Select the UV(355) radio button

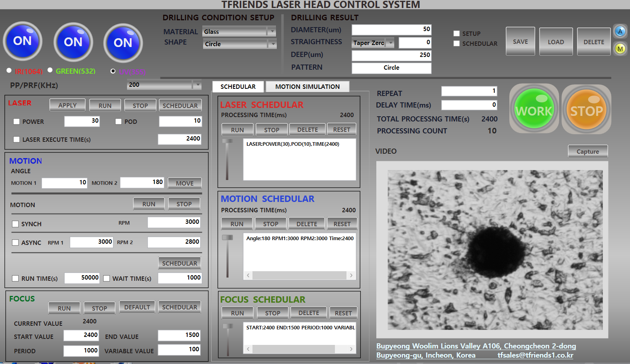coord(113,71)
